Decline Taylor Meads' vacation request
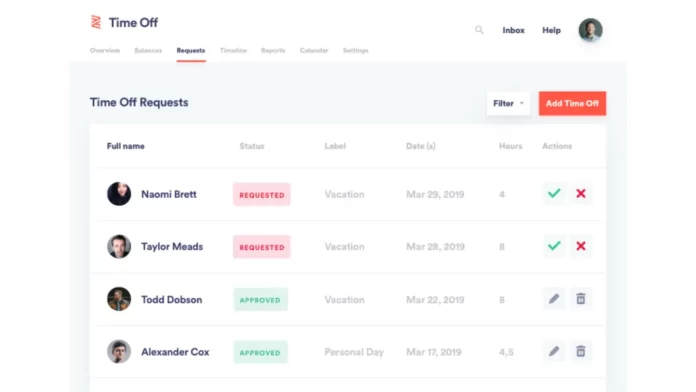Viewport: 696px width, 392px height. (581, 246)
